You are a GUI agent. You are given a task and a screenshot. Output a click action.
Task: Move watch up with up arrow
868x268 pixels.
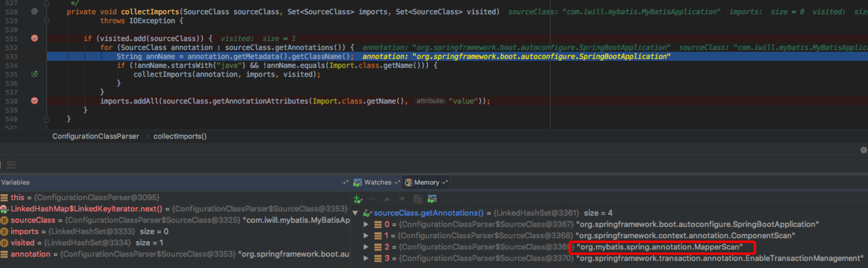pyautogui.click(x=387, y=199)
